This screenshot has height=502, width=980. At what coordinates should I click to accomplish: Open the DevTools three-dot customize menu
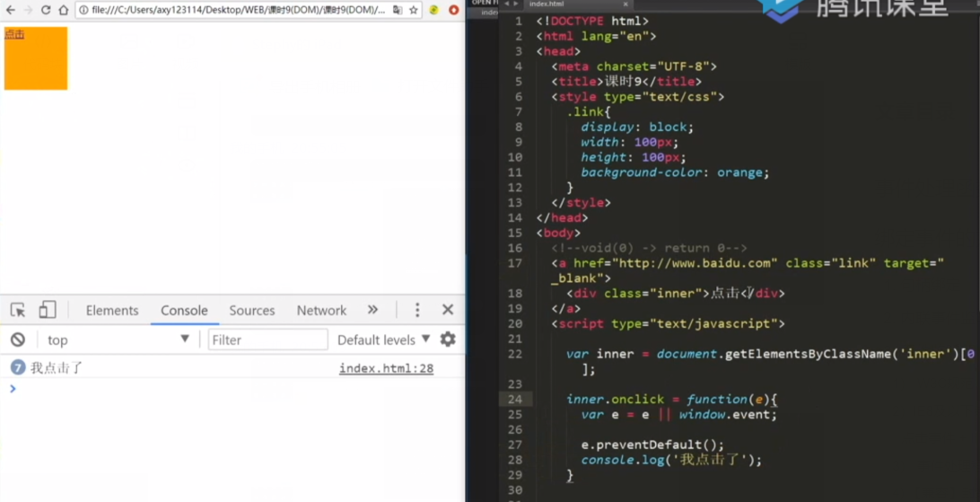point(417,310)
